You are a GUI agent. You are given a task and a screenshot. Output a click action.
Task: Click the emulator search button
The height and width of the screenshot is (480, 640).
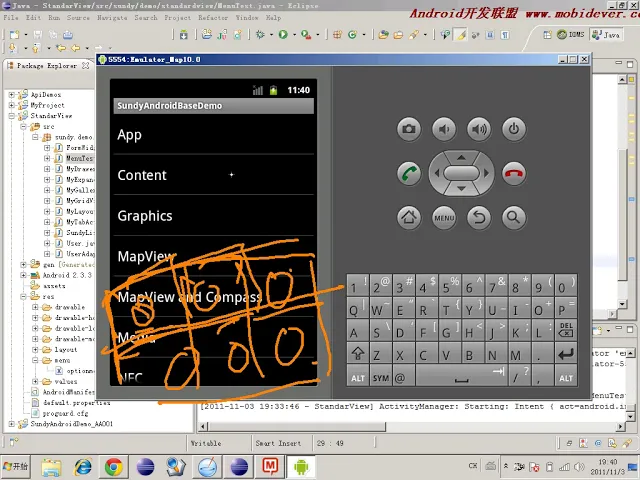tap(514, 217)
